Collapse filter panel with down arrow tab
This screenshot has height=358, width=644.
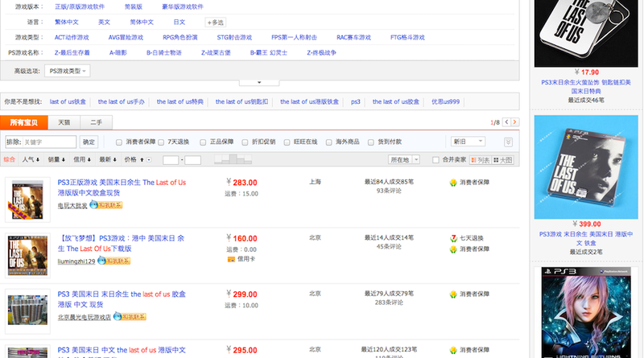pos(259,83)
